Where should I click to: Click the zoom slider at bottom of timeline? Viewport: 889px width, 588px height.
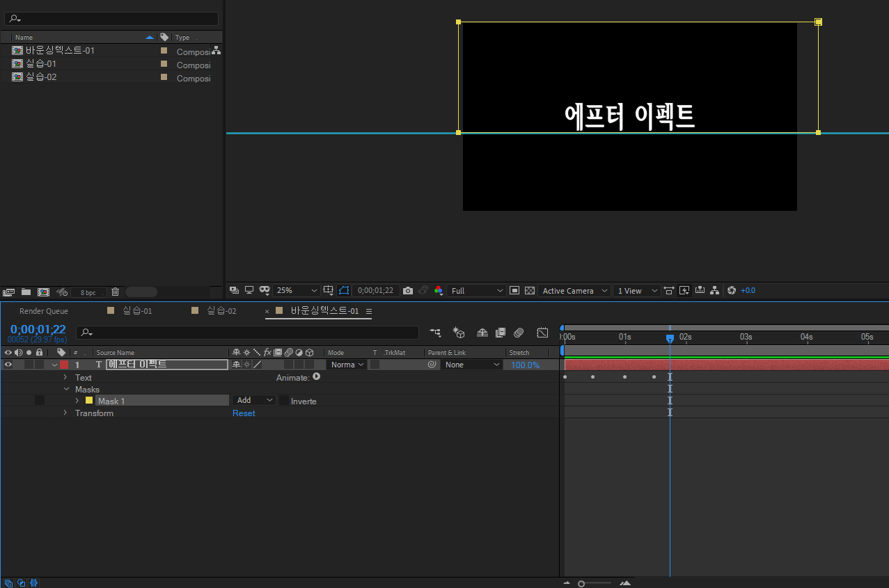pyautogui.click(x=595, y=583)
